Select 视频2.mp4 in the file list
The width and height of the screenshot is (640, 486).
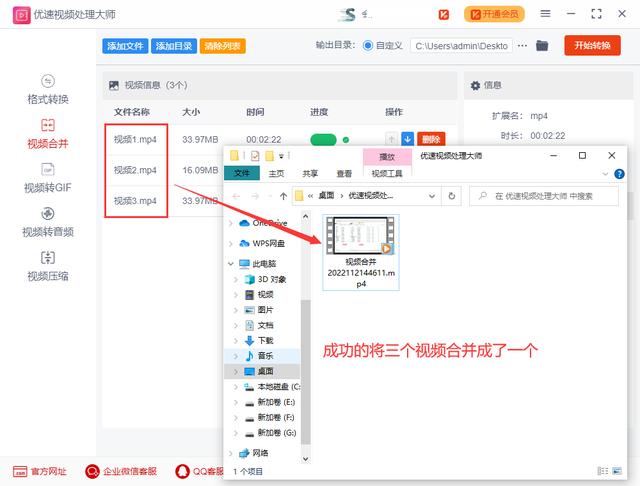[x=135, y=170]
